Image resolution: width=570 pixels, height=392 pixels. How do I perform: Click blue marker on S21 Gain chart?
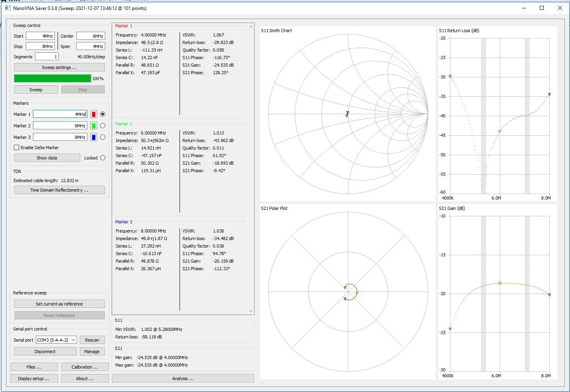(549, 295)
